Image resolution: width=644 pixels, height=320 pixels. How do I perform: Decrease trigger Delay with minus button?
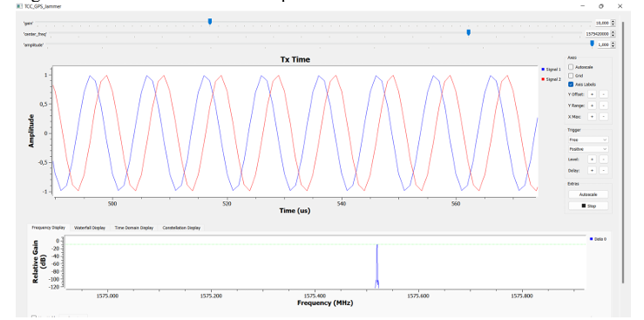603,170
